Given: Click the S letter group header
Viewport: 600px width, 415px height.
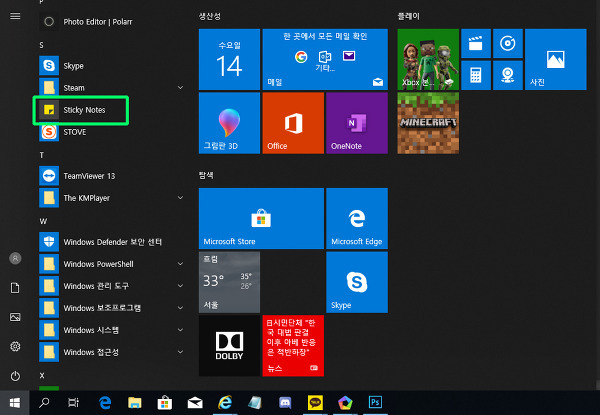Looking at the screenshot, I should (41, 46).
